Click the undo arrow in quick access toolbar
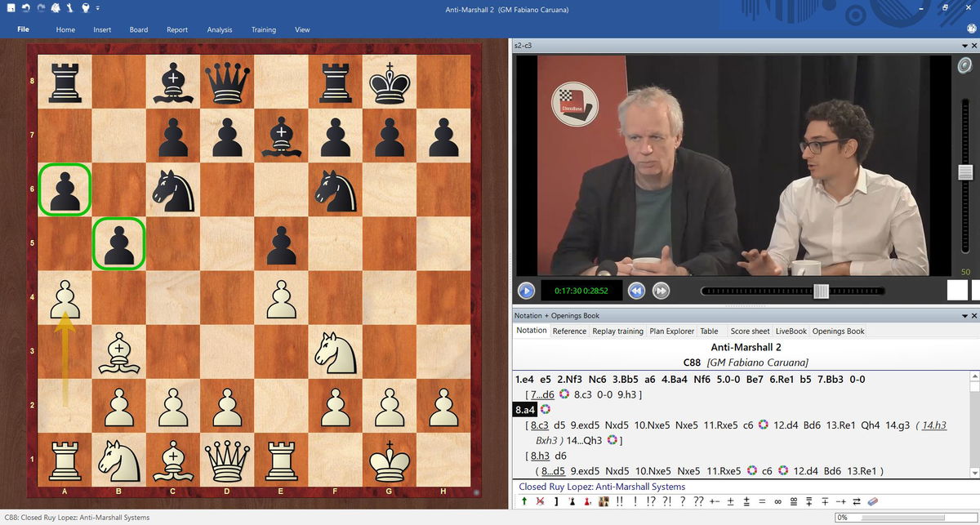The width and height of the screenshot is (980, 525). pos(27,8)
